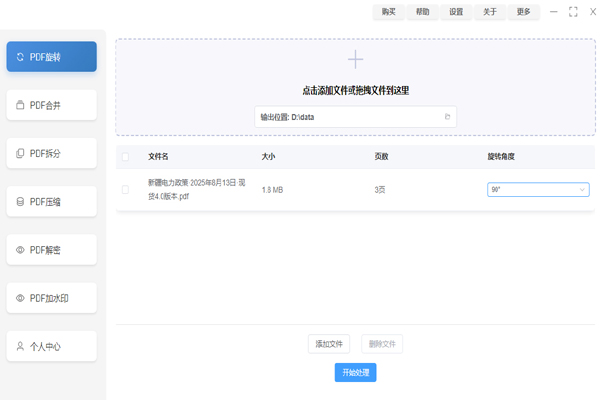Switch to PDF合并 merge tool
Image resolution: width=600 pixels, height=400 pixels.
pos(52,105)
